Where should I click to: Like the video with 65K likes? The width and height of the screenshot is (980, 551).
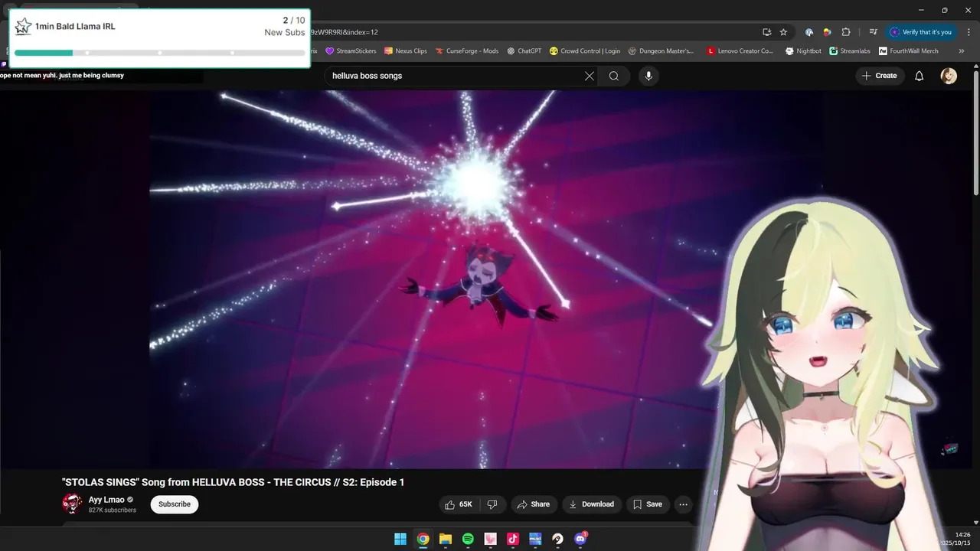(x=459, y=504)
